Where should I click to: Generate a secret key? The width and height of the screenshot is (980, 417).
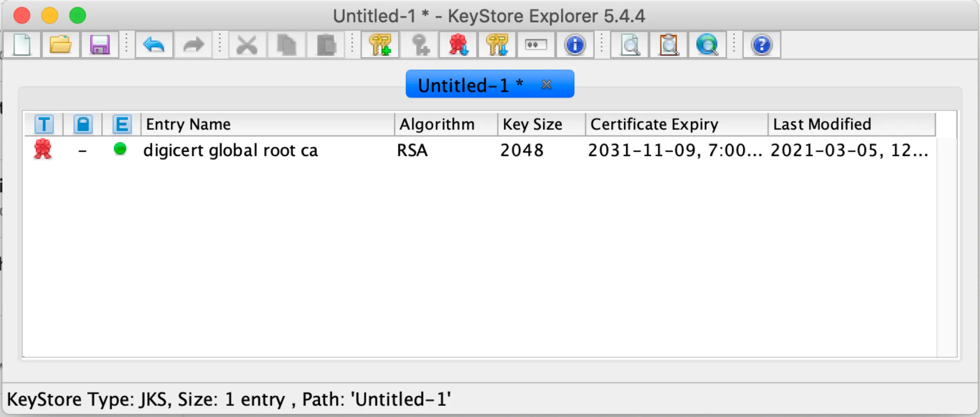click(419, 44)
